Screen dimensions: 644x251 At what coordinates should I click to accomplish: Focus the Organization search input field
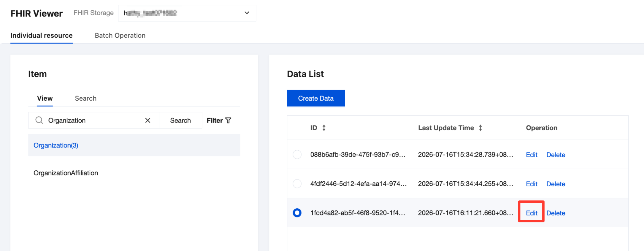click(x=94, y=120)
